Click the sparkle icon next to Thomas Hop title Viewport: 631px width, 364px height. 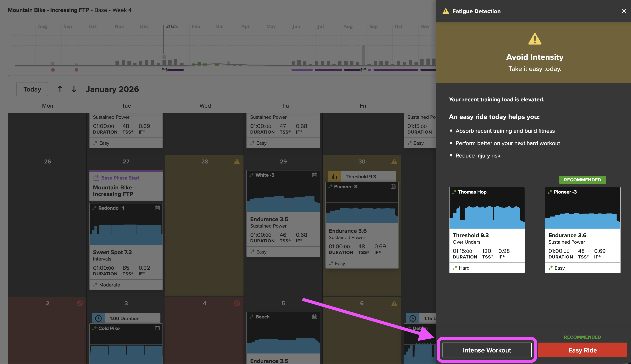pyautogui.click(x=454, y=192)
